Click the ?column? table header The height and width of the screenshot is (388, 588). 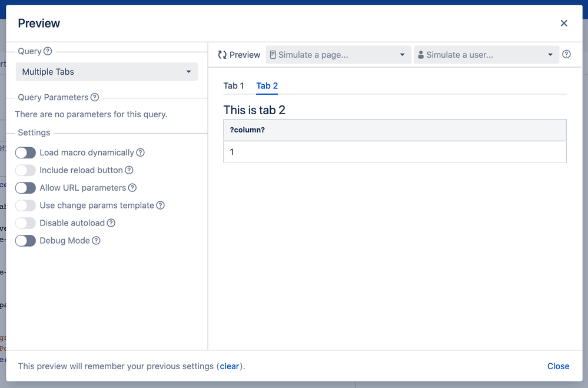[x=395, y=130]
